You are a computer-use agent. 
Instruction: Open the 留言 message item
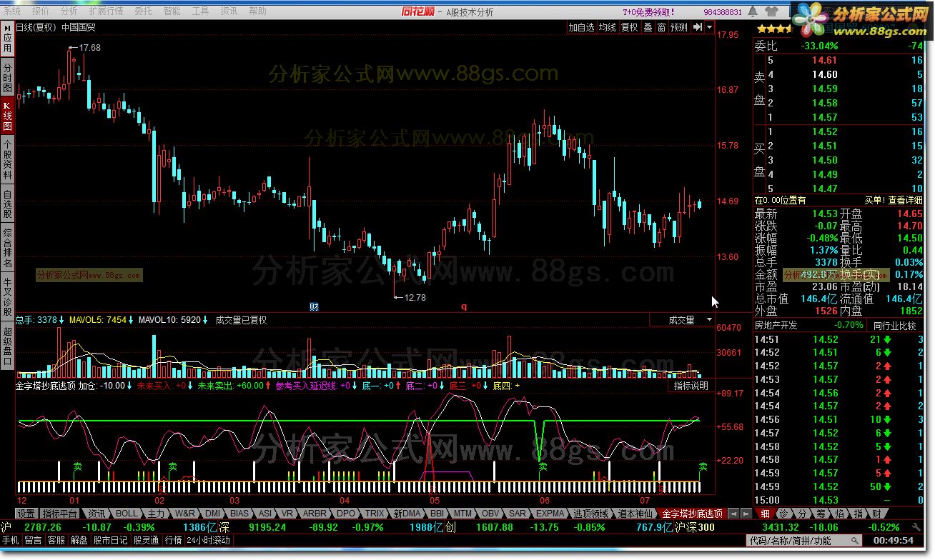tap(33, 541)
